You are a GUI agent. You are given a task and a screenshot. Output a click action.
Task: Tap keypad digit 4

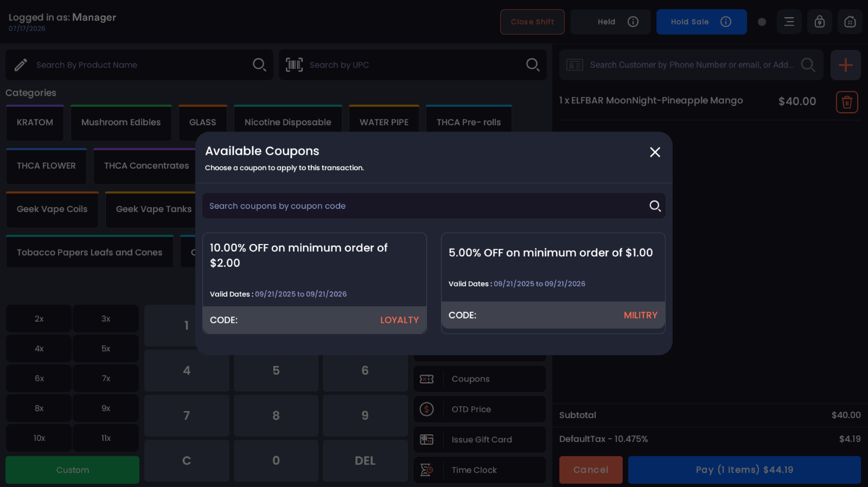point(187,370)
